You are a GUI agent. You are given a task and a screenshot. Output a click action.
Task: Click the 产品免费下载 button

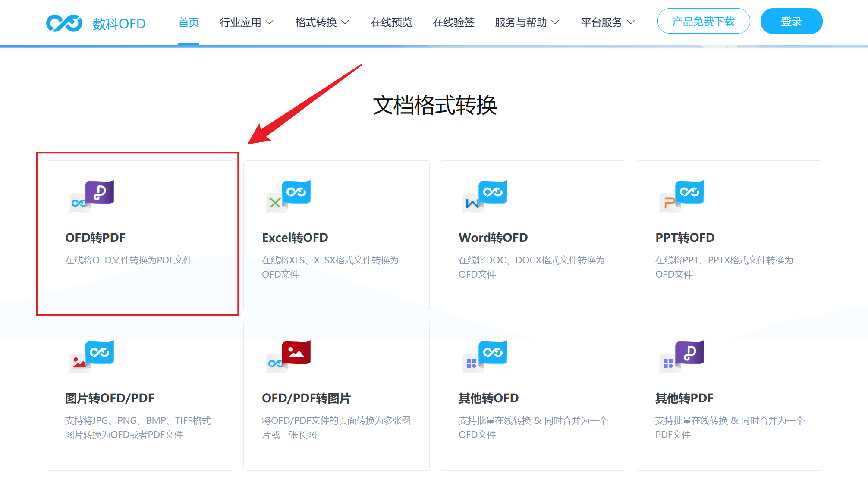pos(703,21)
